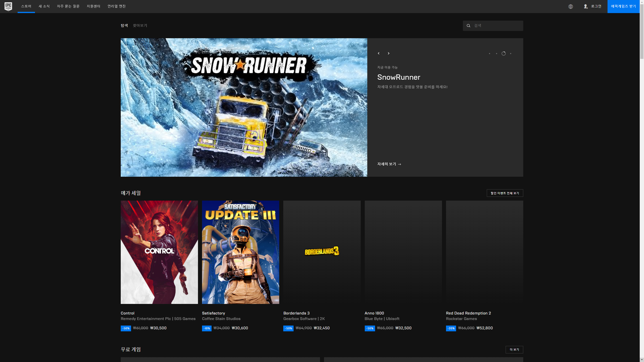Open the SnowRunner banner image

point(244,107)
